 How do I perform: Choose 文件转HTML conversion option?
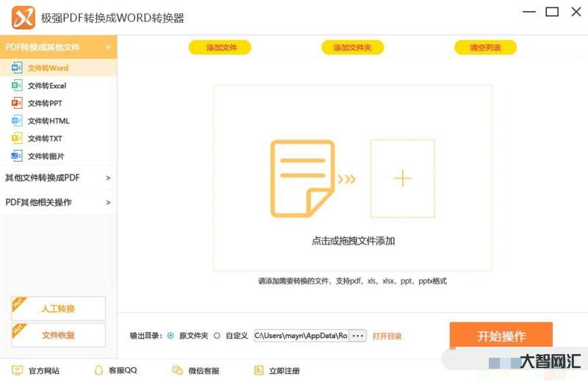click(x=59, y=120)
